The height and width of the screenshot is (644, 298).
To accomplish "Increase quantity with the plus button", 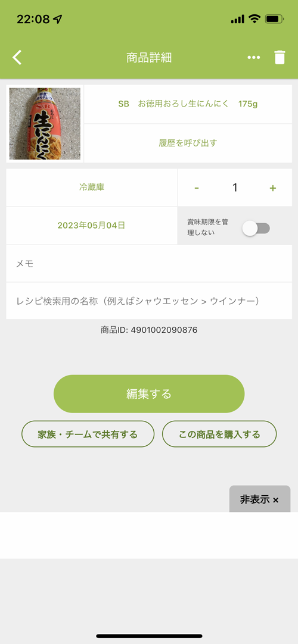I will point(272,188).
